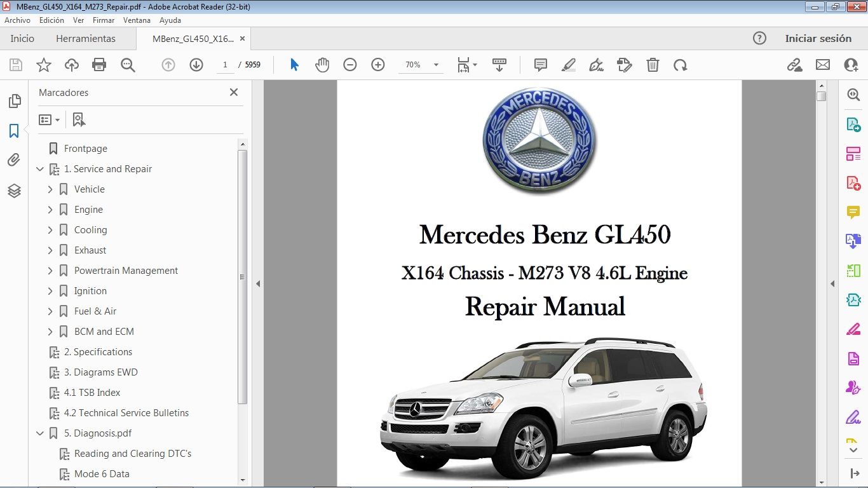Image resolution: width=868 pixels, height=488 pixels.
Task: Add a sticky note comment
Action: [x=539, y=64]
